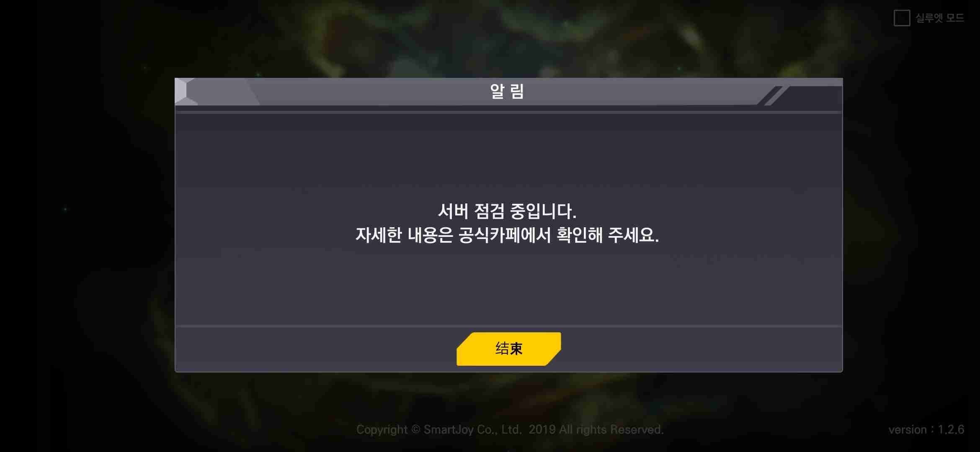980x452 pixels.
Task: Click the version 1.2.6 label
Action: [926, 429]
